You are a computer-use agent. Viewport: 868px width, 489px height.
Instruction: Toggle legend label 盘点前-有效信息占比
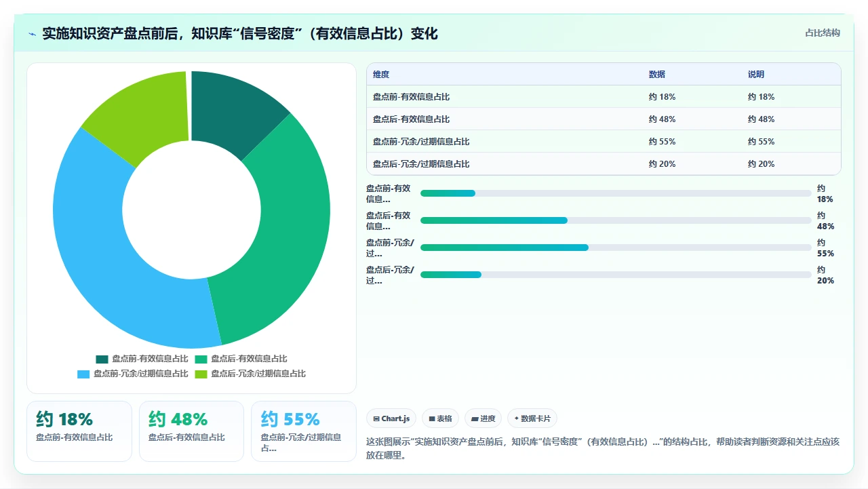click(150, 359)
